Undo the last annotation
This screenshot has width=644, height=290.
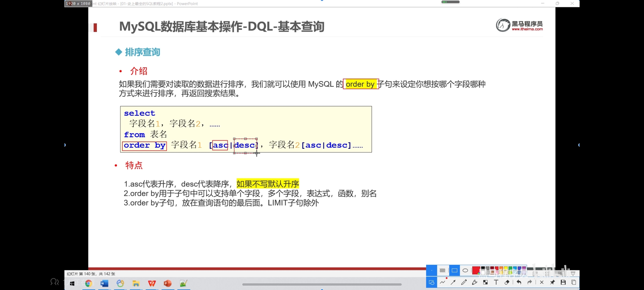point(519,282)
